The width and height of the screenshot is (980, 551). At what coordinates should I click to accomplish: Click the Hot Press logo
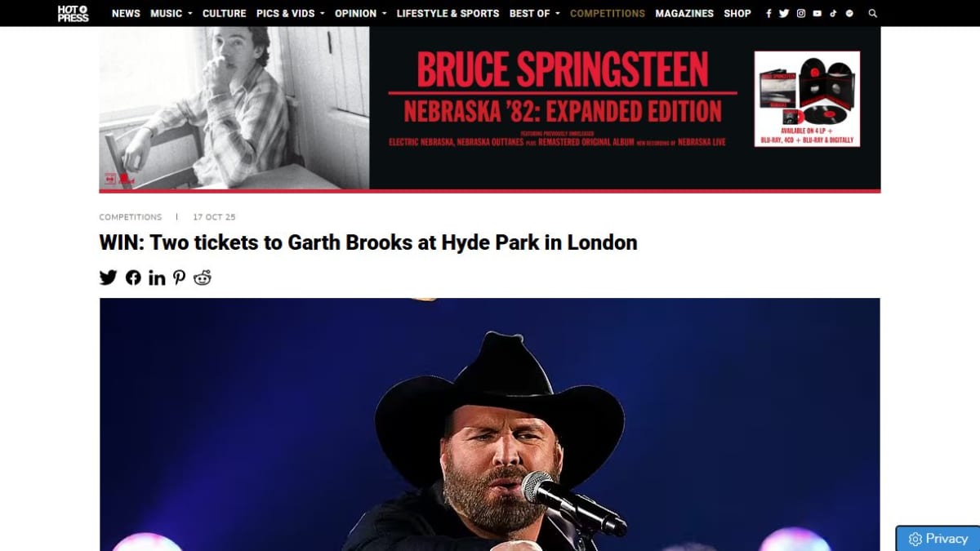coord(73,13)
